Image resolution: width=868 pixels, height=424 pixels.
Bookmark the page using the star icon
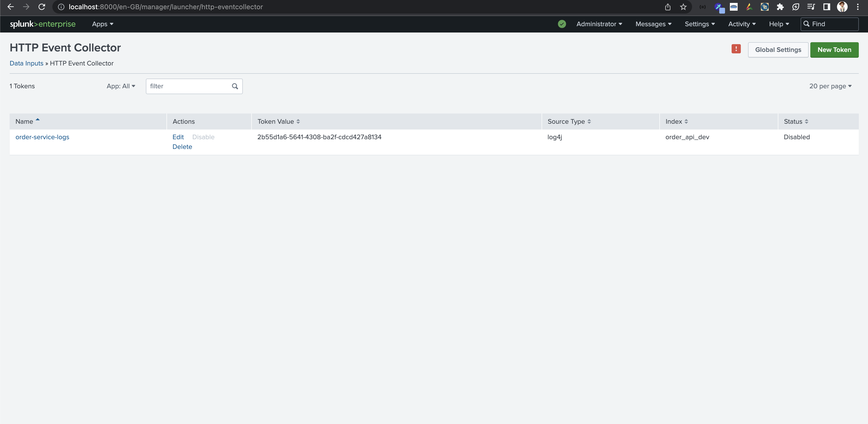click(x=683, y=7)
